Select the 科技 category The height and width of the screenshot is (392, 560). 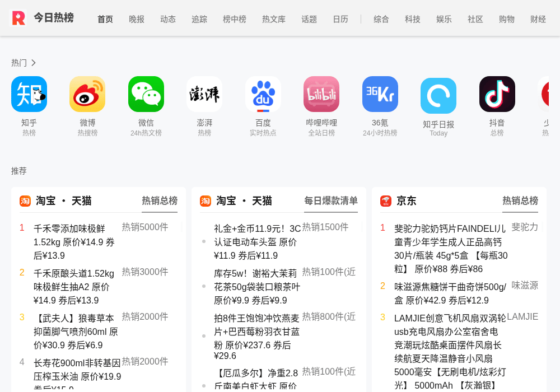click(413, 19)
